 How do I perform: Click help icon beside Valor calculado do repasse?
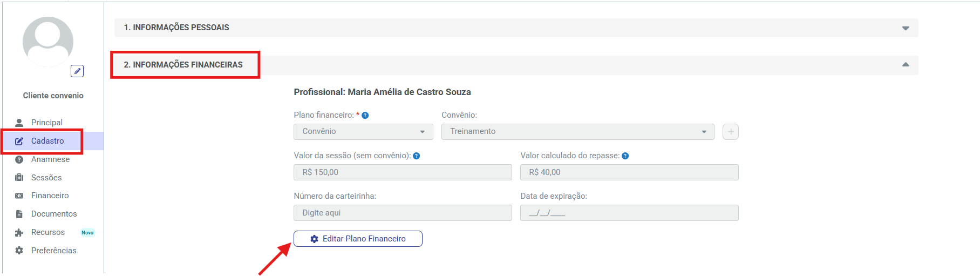coord(625,156)
